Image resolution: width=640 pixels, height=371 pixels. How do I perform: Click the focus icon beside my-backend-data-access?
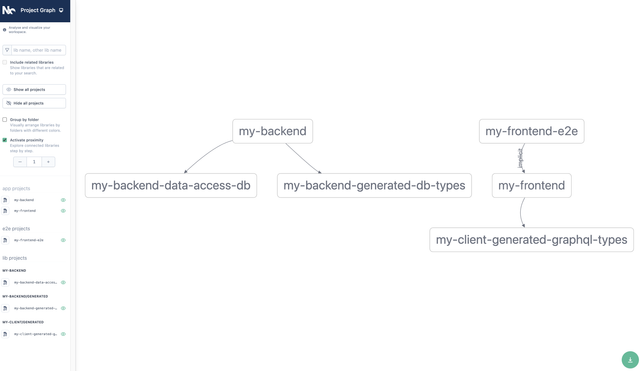coord(5,282)
